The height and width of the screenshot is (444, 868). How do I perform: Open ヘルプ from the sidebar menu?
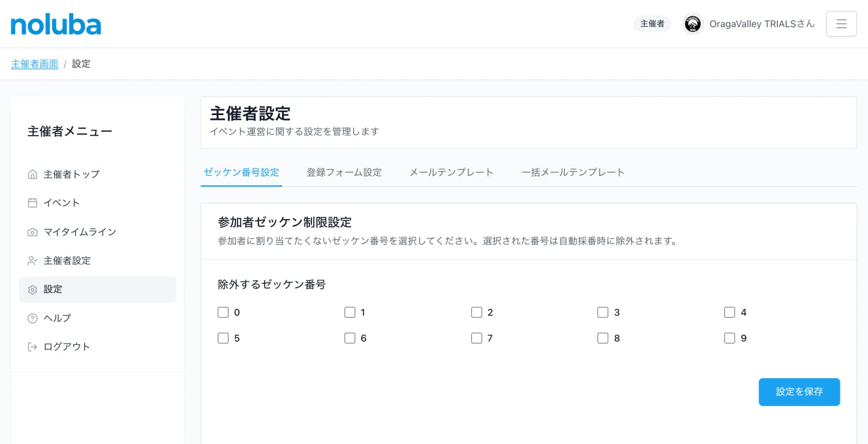coord(98,319)
